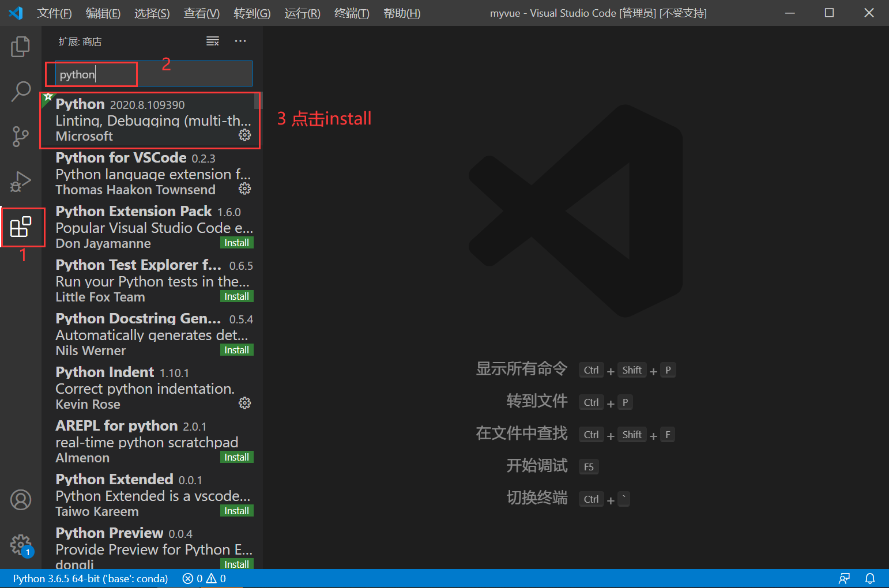Install Python Extended extension
Viewport: 889px width, 588px height.
(237, 511)
